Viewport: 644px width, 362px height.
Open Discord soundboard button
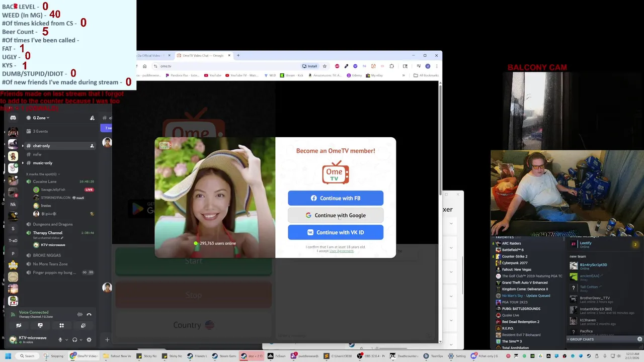pyautogui.click(x=84, y=325)
